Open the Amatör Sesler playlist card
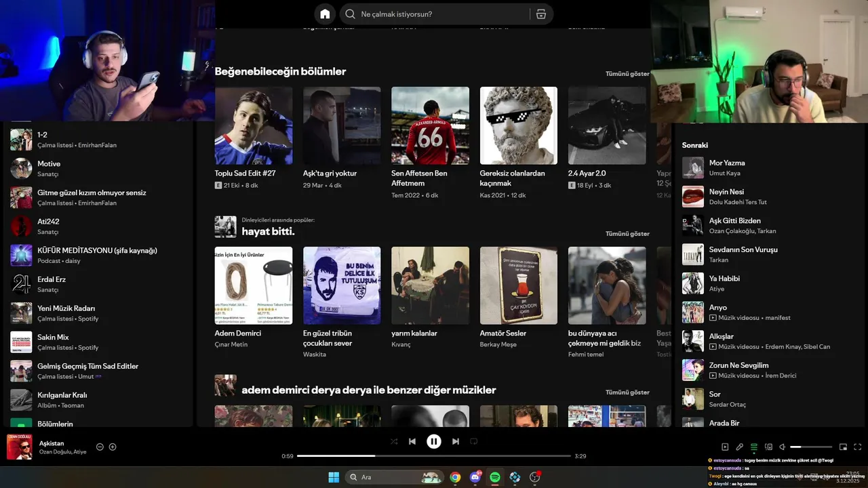Screen dimensions: 868x488 pos(519,297)
